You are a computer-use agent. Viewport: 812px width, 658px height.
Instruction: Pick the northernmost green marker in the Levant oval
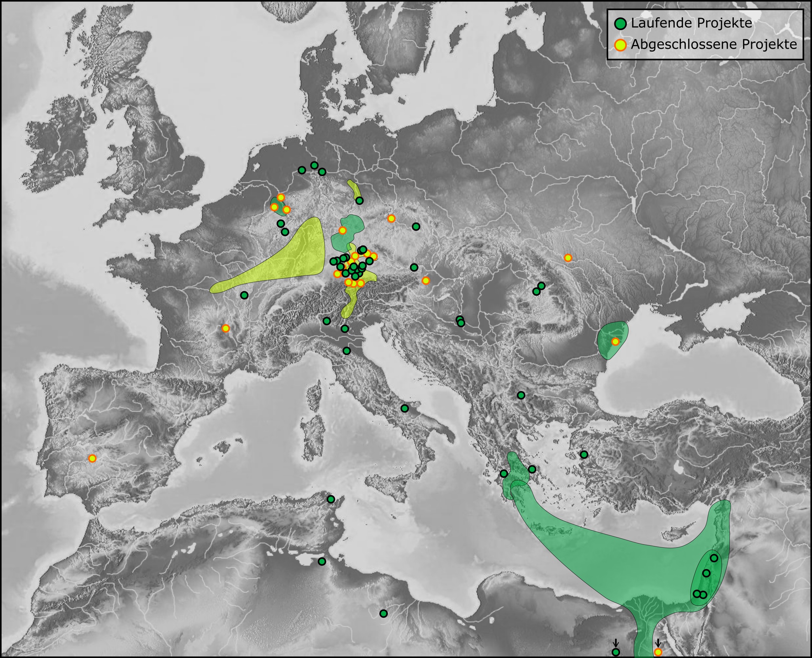pos(714,558)
